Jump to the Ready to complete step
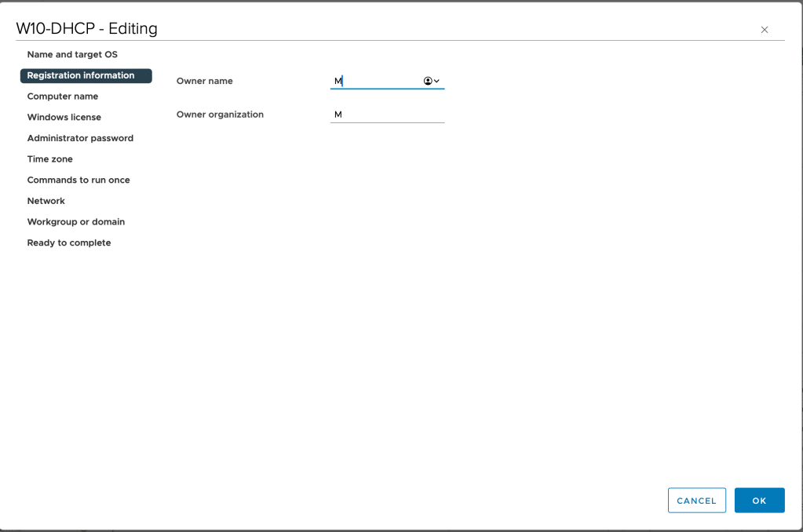This screenshot has height=532, width=803. pyautogui.click(x=69, y=242)
